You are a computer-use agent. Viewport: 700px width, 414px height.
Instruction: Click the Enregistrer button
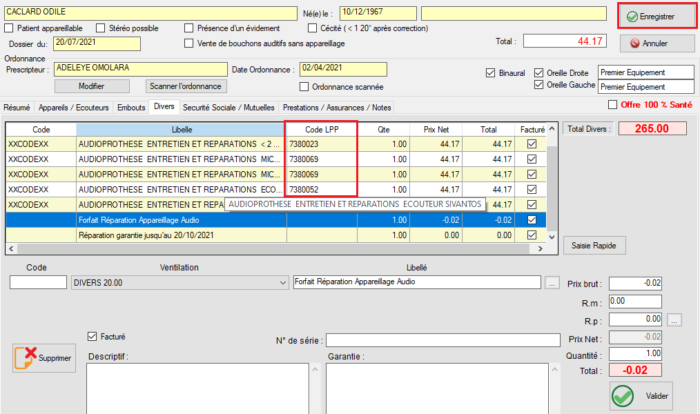pos(657,17)
